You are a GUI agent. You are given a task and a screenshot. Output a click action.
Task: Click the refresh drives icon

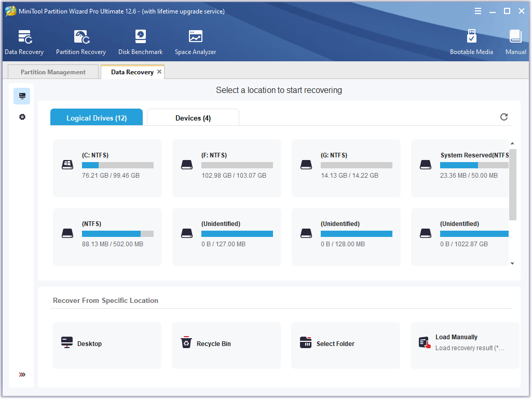pyautogui.click(x=504, y=117)
